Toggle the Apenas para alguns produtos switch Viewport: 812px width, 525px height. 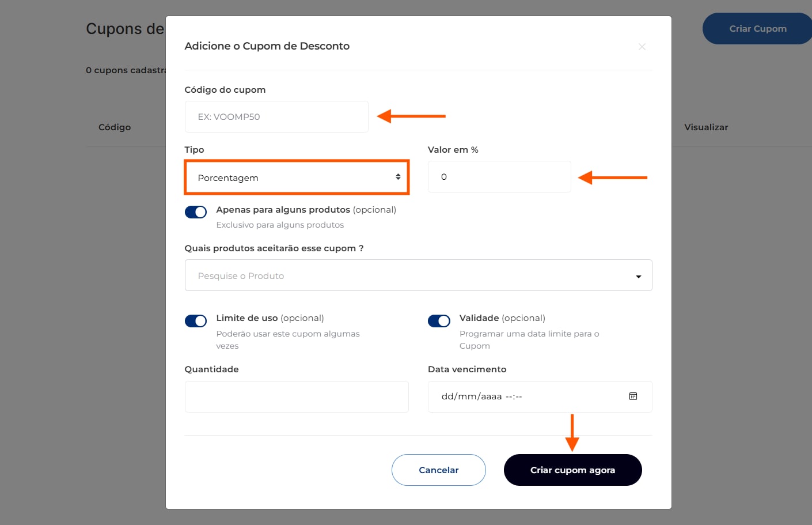[196, 212]
